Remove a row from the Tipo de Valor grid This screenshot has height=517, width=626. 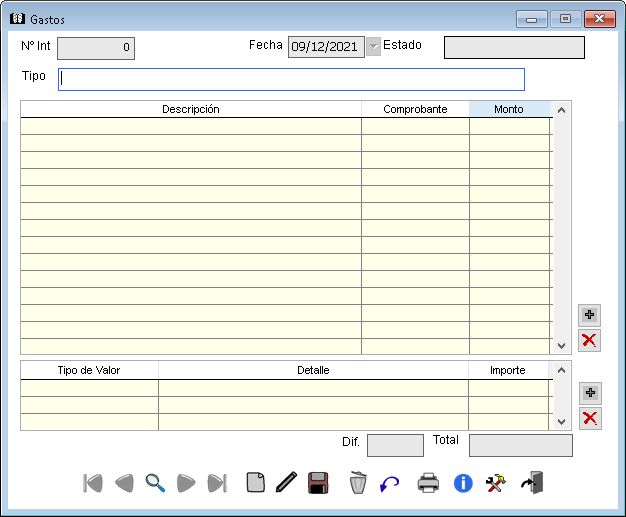coord(590,418)
